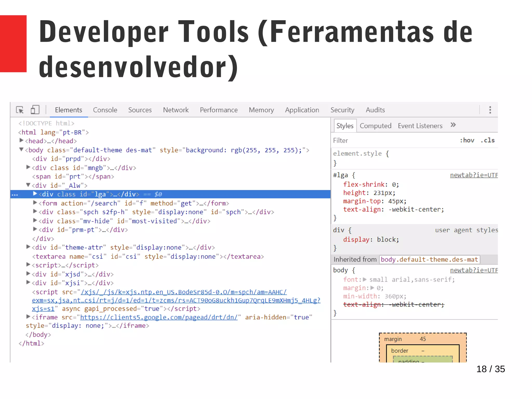Open the Performance tab
Image resolution: width=532 pixels, height=399 pixels.
coord(219,110)
